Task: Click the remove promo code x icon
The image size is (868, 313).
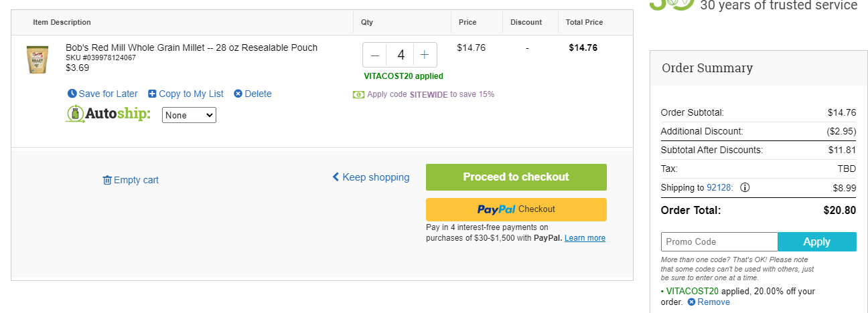Action: [x=691, y=302]
